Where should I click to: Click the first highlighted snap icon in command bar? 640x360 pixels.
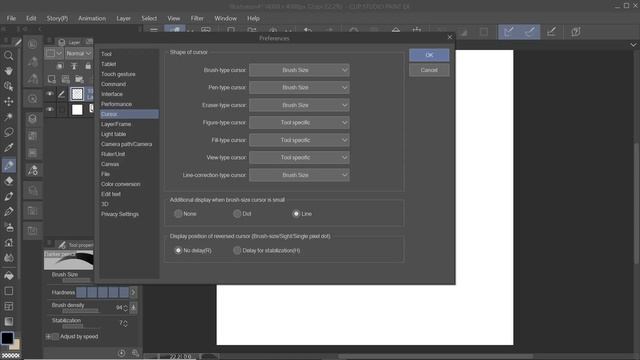pos(509,32)
